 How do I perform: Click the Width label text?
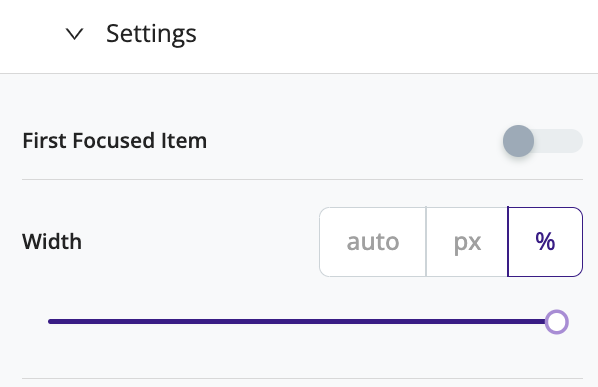coord(52,242)
